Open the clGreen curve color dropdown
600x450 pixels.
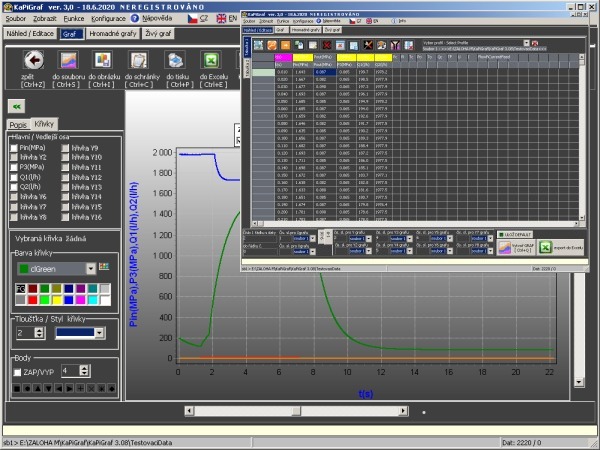(91, 266)
